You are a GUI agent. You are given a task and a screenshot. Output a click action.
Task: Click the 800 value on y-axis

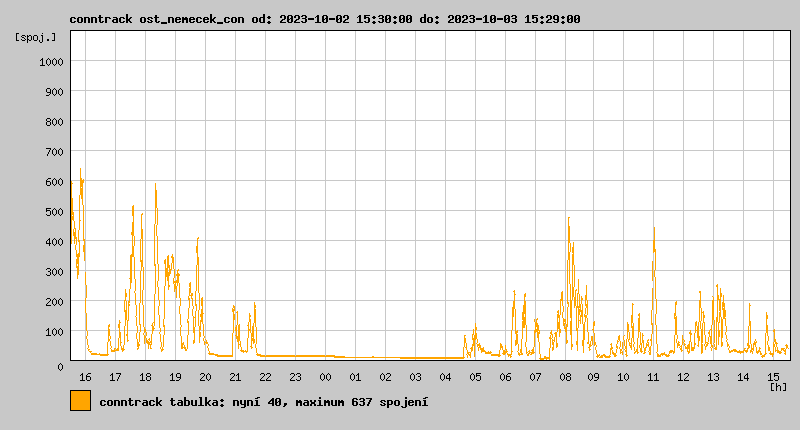(54, 122)
